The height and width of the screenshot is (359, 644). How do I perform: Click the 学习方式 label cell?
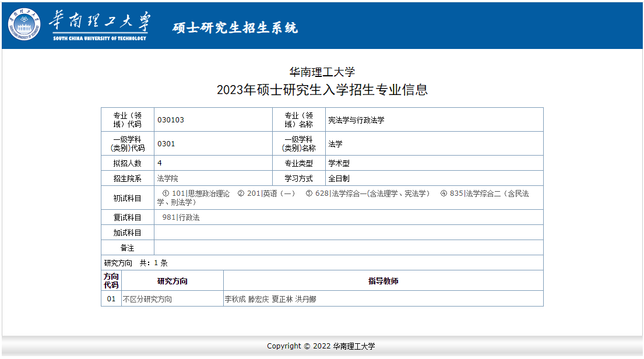[298, 178]
